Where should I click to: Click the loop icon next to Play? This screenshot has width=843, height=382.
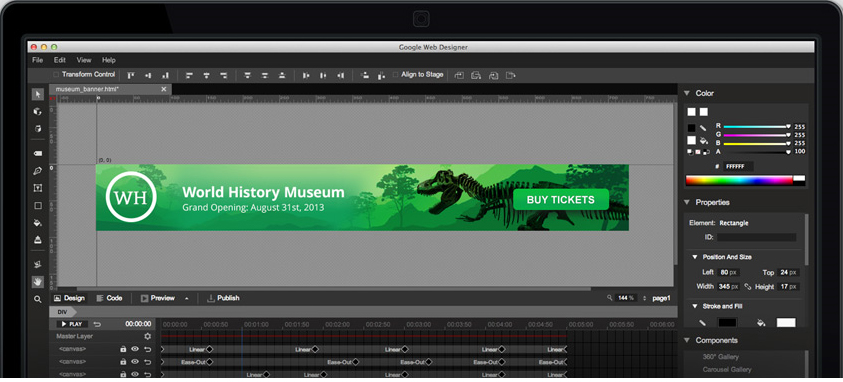point(97,324)
